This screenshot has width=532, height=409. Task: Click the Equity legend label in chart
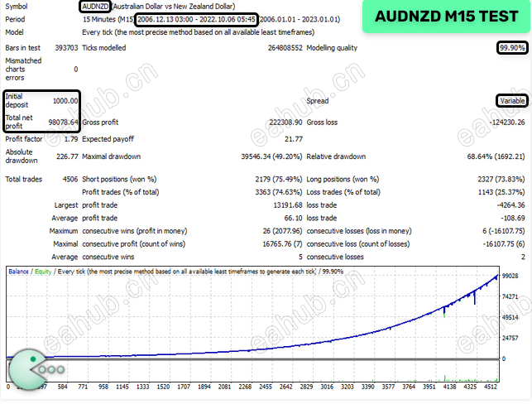(43, 272)
